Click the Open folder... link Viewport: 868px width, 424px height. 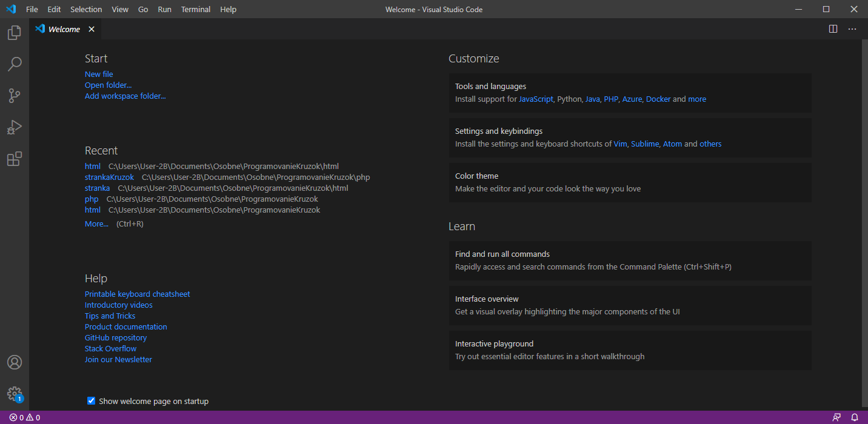point(108,85)
